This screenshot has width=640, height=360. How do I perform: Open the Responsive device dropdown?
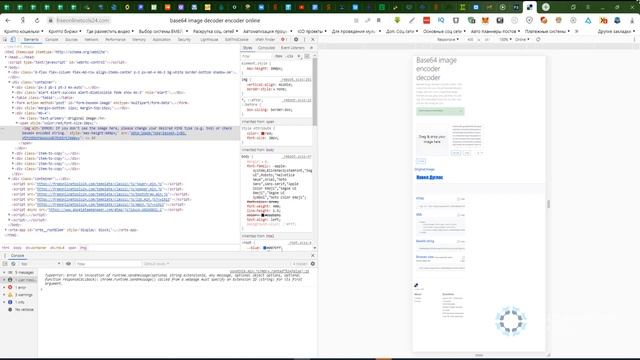448,40
